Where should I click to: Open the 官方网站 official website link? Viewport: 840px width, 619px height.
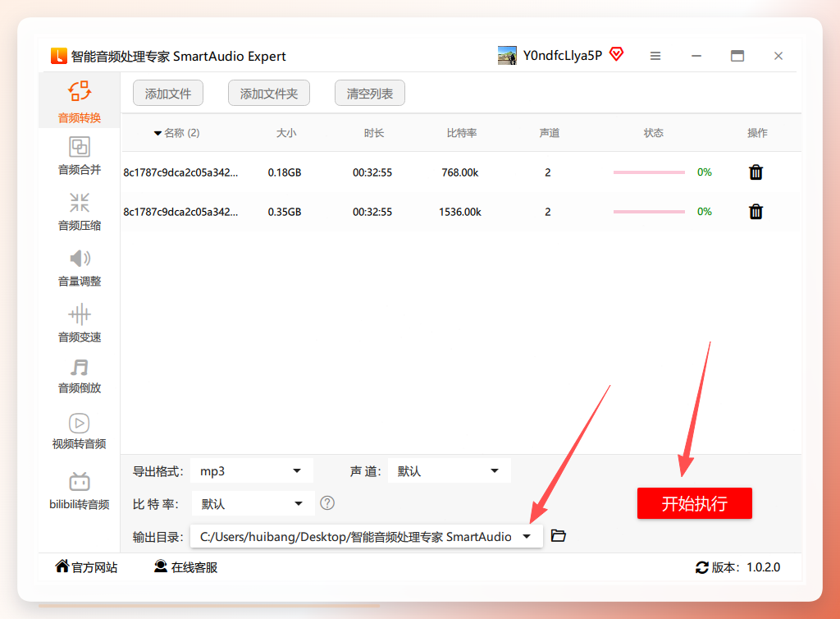coord(86,567)
